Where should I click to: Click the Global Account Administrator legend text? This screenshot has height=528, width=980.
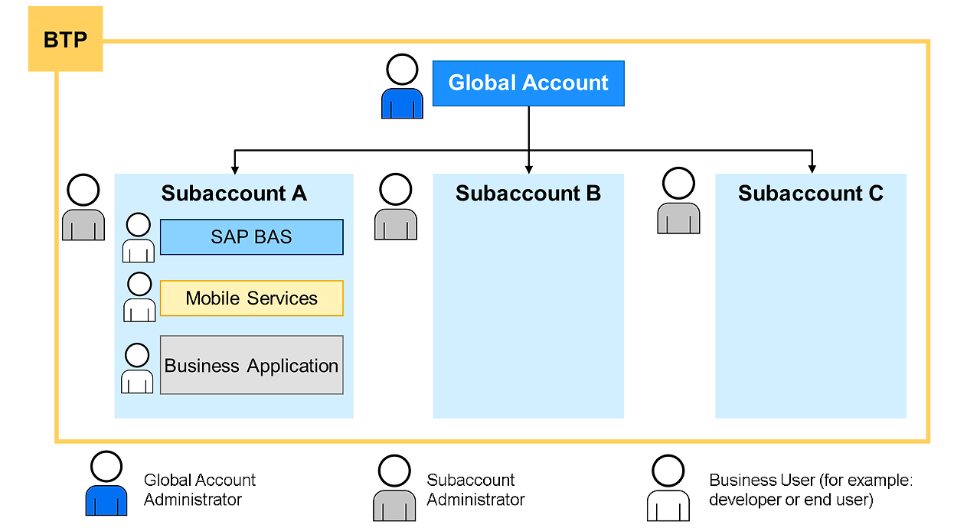point(200,490)
